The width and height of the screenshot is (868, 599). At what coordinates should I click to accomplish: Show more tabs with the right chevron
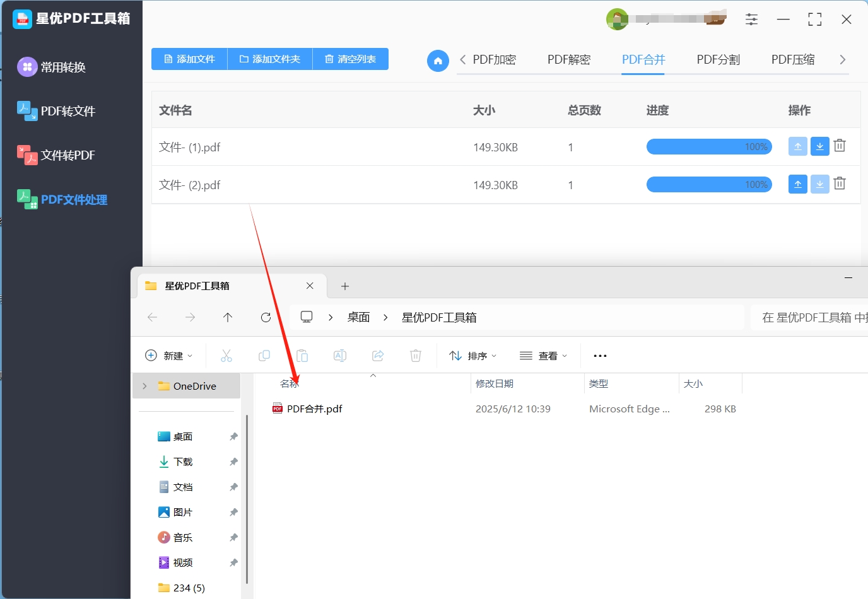(x=842, y=59)
